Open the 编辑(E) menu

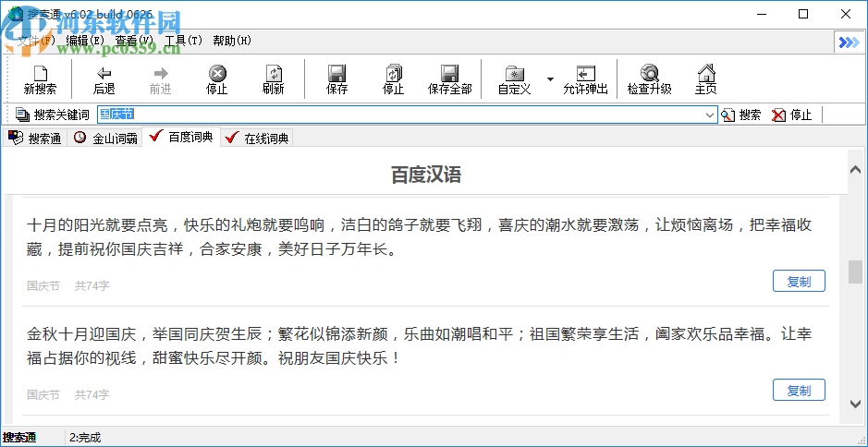(x=85, y=41)
